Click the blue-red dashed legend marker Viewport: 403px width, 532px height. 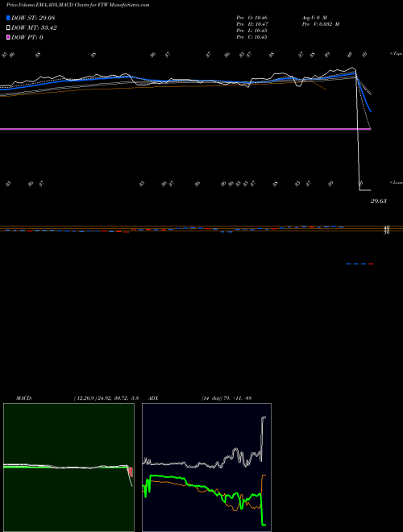[x=359, y=264]
